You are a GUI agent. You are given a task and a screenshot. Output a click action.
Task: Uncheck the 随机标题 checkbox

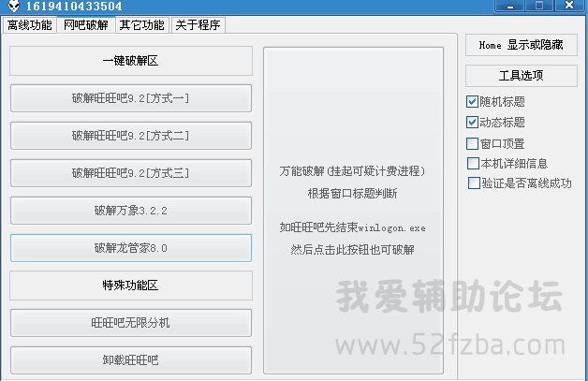(472, 102)
